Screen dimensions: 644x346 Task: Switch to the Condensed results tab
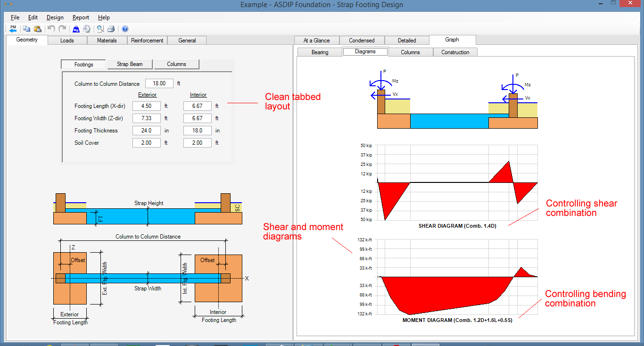(362, 41)
